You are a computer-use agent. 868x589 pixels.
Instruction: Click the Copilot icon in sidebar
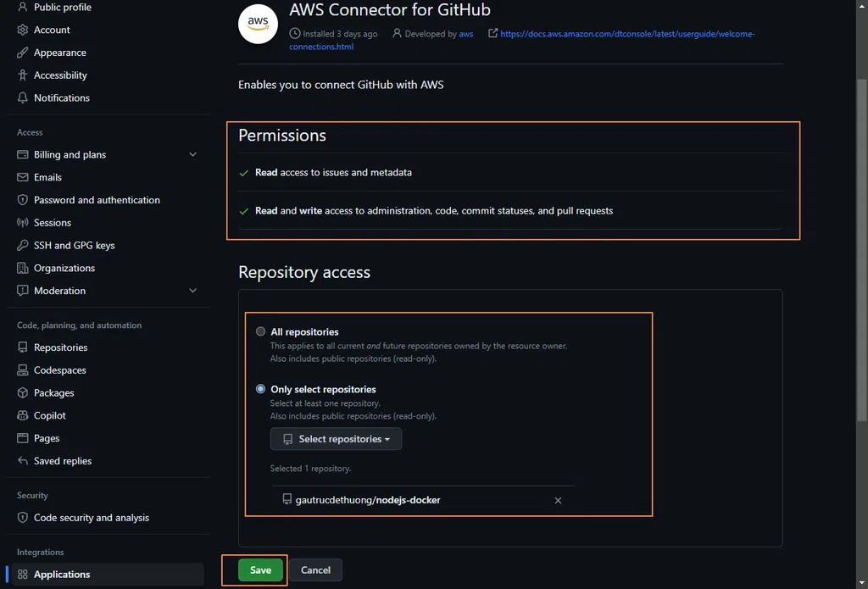(23, 416)
